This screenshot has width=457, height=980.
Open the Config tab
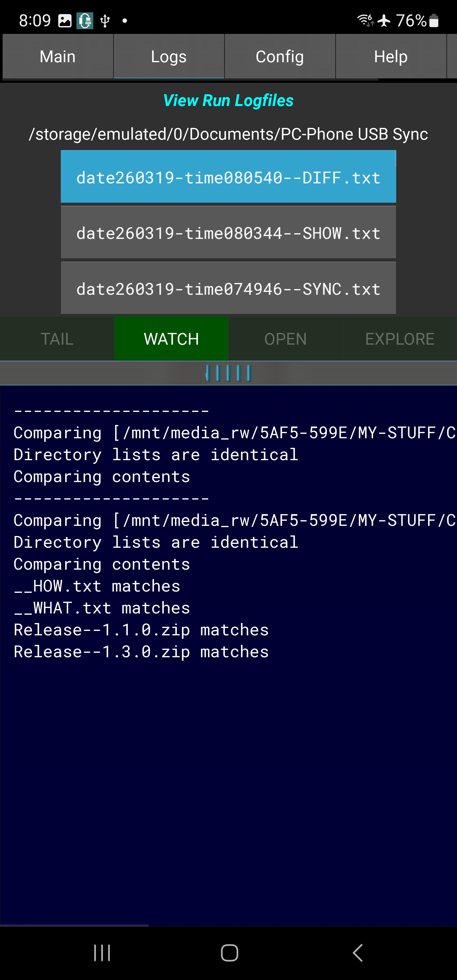point(280,57)
